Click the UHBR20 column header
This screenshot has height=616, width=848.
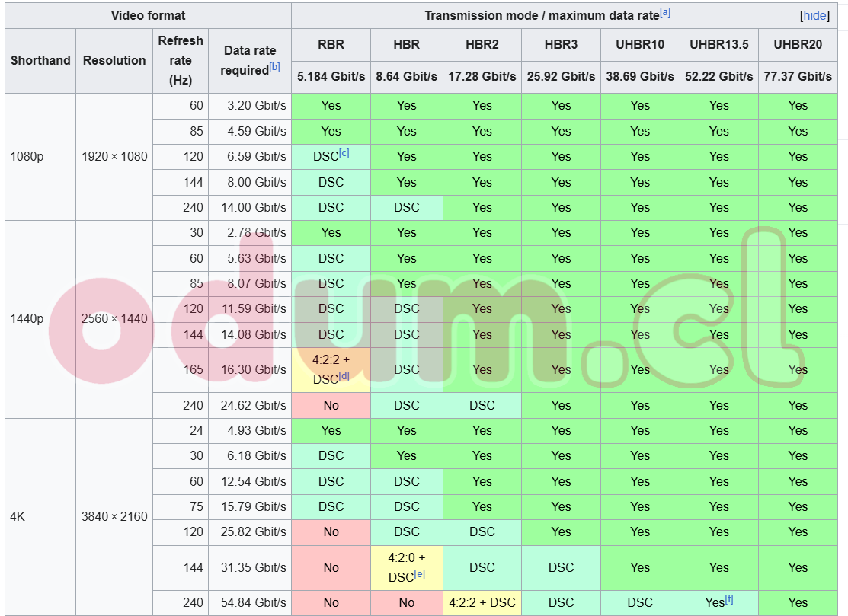[798, 44]
